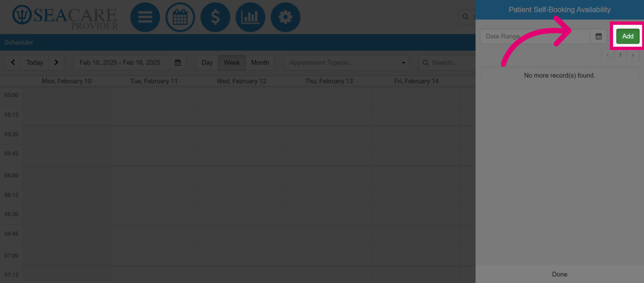
Task: Open the calendar scheduler icon in header
Action: 180,17
